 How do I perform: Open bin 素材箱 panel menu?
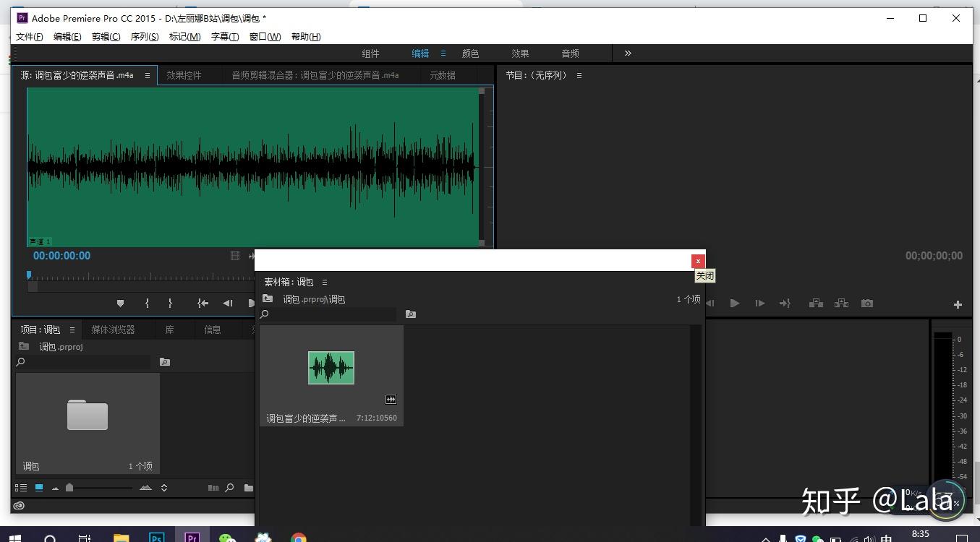pyautogui.click(x=325, y=282)
